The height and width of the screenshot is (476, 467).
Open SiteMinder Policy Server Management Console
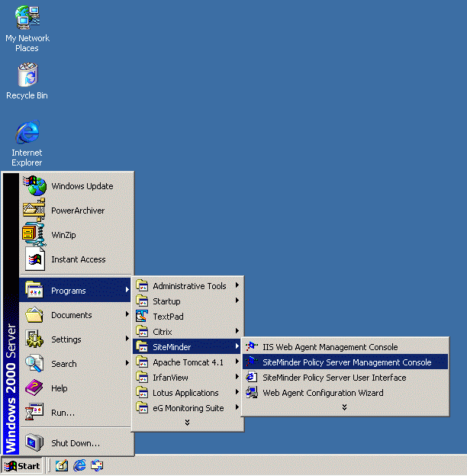pyautogui.click(x=345, y=362)
